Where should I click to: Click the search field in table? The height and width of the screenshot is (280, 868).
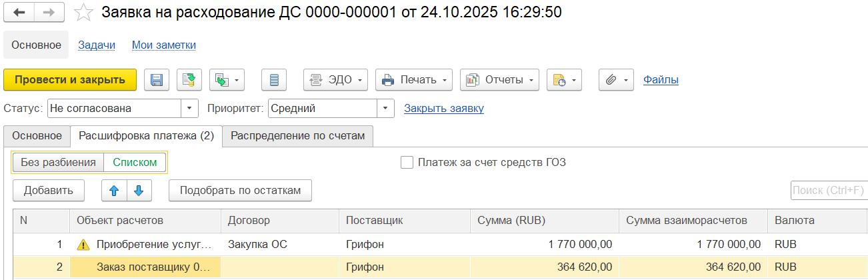coord(829,191)
